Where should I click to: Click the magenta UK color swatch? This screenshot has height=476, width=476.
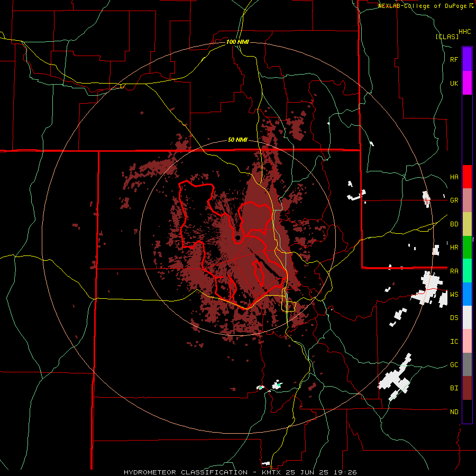pos(467,83)
